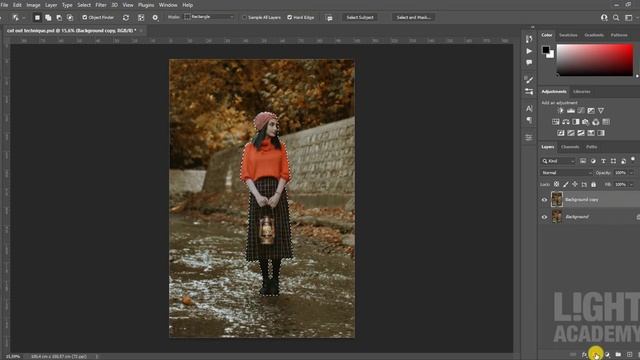Enable Sample All Layers checkbox
This screenshot has height=360, width=640.
pyautogui.click(x=244, y=18)
